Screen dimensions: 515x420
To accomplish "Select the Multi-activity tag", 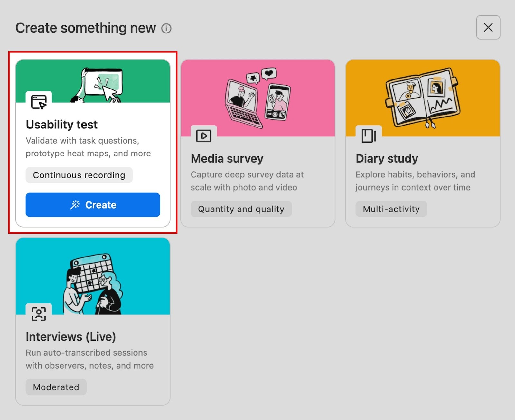I will 391,209.
